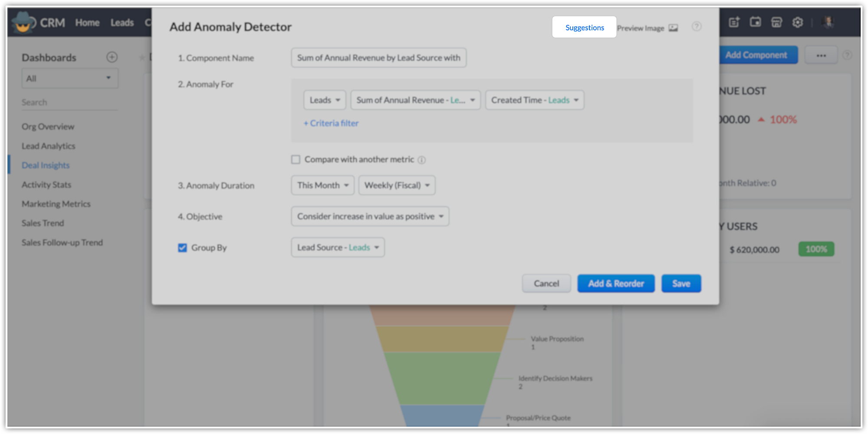Enable Compare with another metric checkbox
This screenshot has height=434, width=868.
296,160
